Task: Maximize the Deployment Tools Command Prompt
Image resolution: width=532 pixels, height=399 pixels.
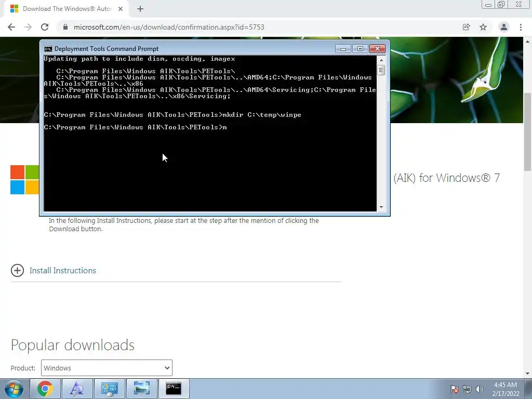Action: [x=360, y=49]
